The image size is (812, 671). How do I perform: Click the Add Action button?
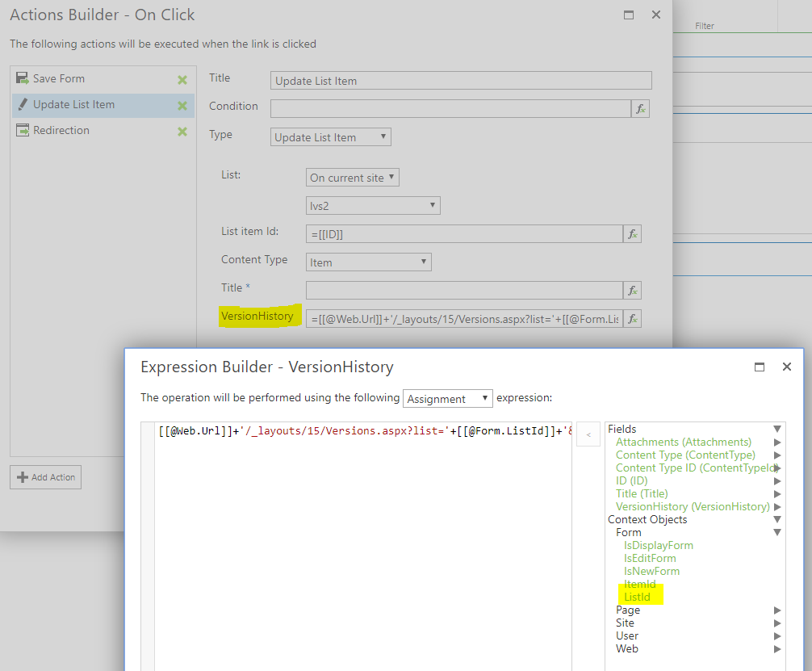pyautogui.click(x=46, y=477)
